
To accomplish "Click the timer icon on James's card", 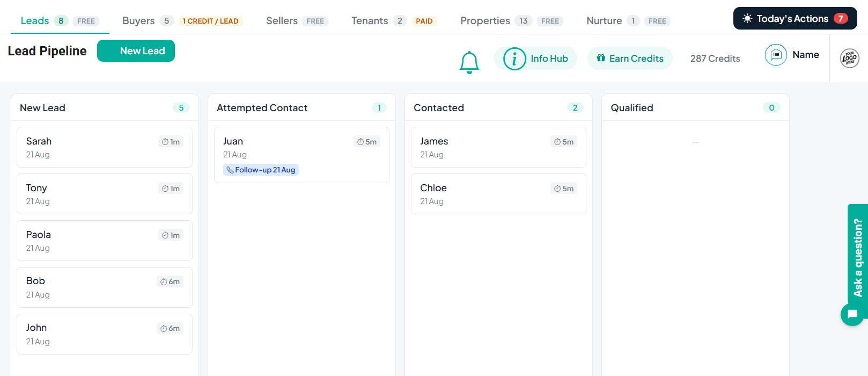I will (557, 142).
